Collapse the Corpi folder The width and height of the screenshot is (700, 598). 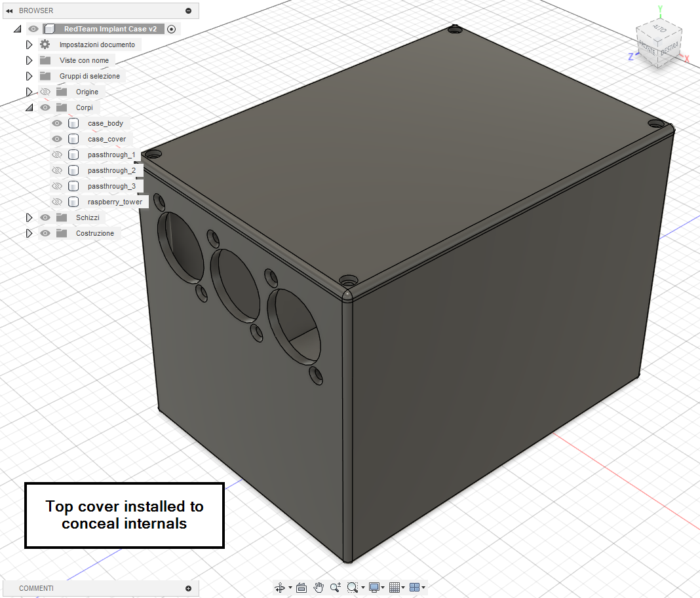[29, 107]
